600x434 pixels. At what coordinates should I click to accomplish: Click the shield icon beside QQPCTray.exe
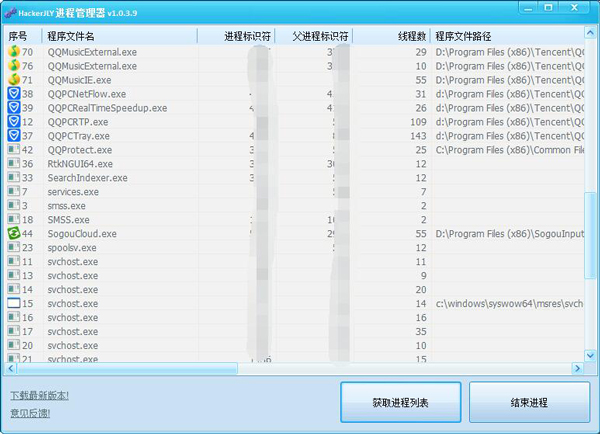[14, 135]
